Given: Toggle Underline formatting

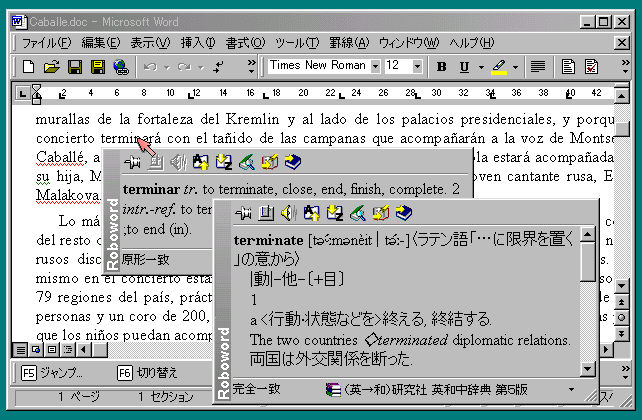Looking at the screenshot, I should pyautogui.click(x=464, y=67).
